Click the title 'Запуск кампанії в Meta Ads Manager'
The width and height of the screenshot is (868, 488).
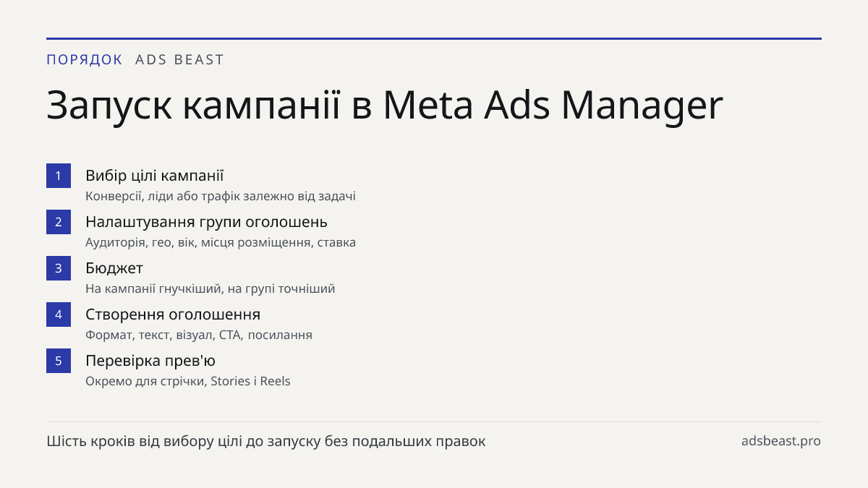point(385,106)
